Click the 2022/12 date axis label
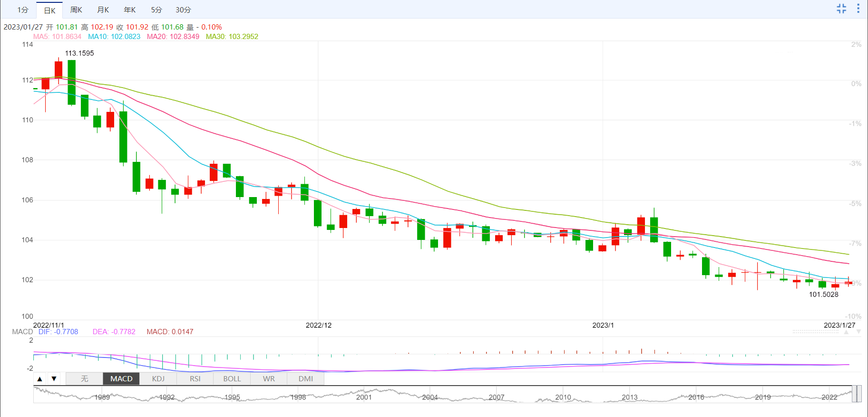This screenshot has height=417, width=868. pyautogui.click(x=319, y=326)
